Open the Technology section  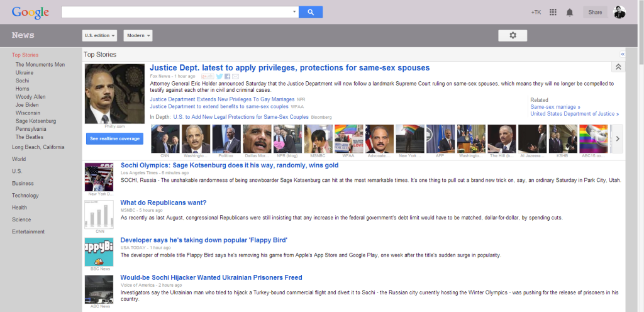[25, 196]
